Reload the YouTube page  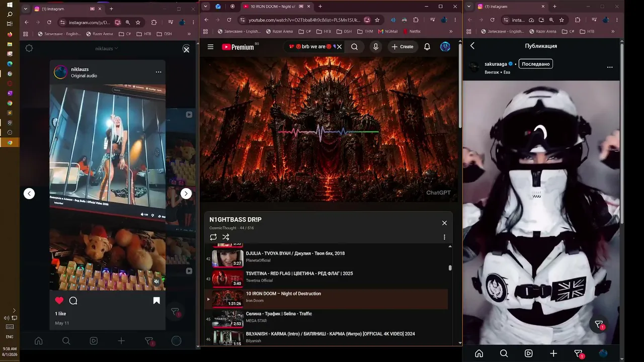coord(229,20)
